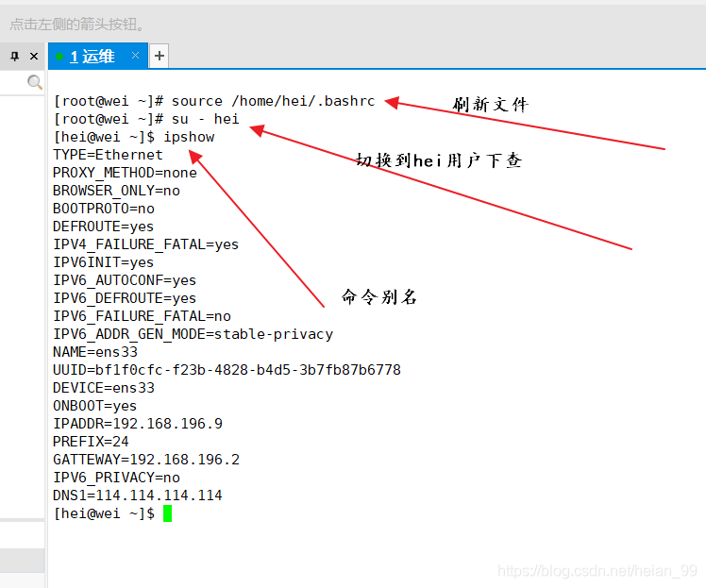
Task: Click the green terminal cursor at prompt
Action: click(x=167, y=513)
